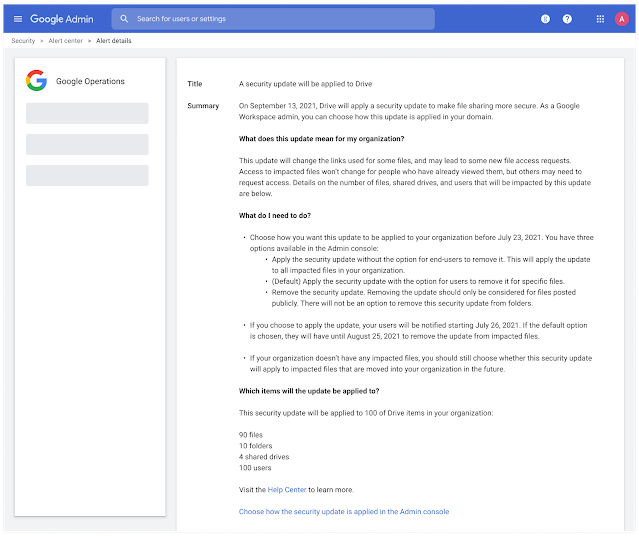Open 'Choose how the security update is applied' link
639x536 pixels.
click(344, 511)
